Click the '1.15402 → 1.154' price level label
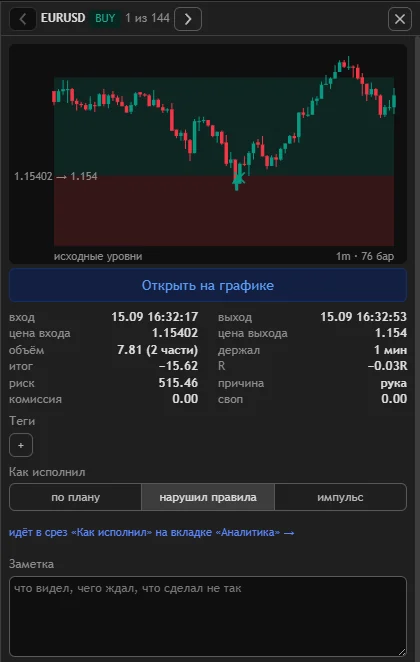The width and height of the screenshot is (420, 662). (56, 176)
